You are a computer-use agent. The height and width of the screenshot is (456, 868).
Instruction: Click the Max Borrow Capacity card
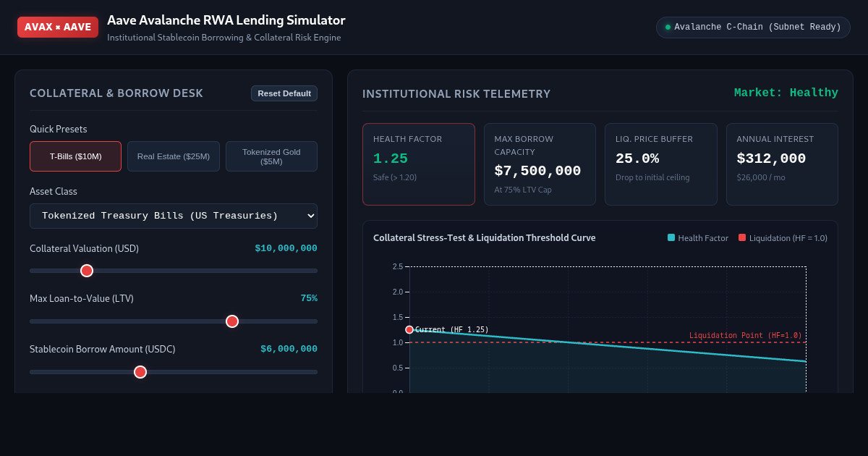pos(540,164)
